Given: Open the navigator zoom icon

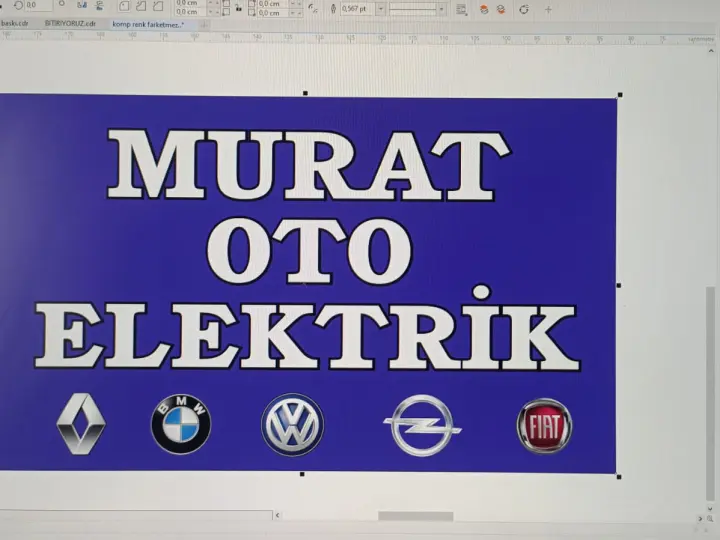Looking at the screenshot, I should click(x=710, y=518).
